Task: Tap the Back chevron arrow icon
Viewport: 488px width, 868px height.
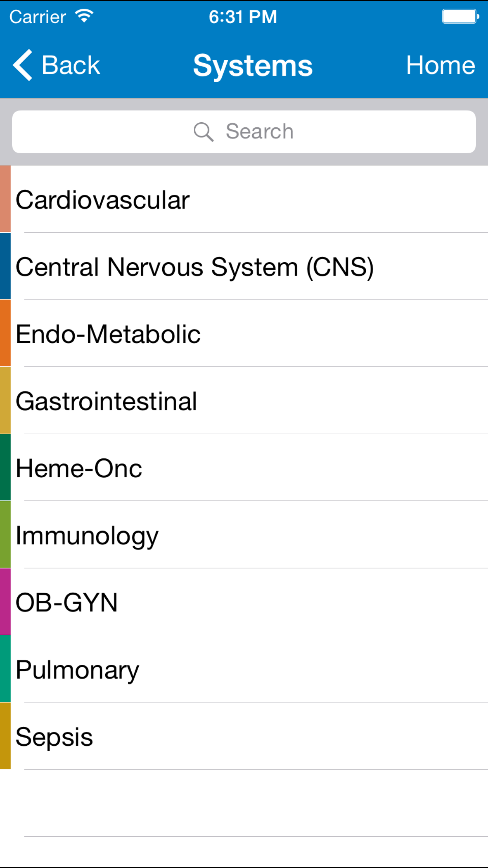Action: [22, 65]
